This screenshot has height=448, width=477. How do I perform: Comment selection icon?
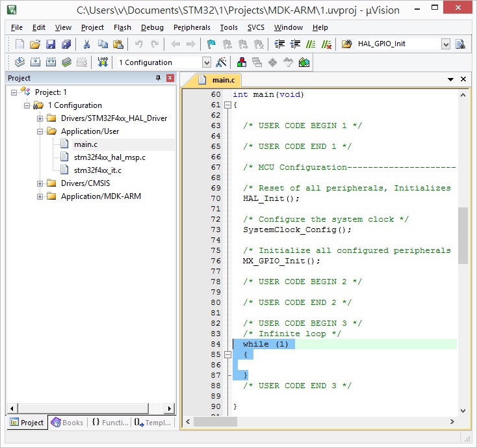pos(311,44)
